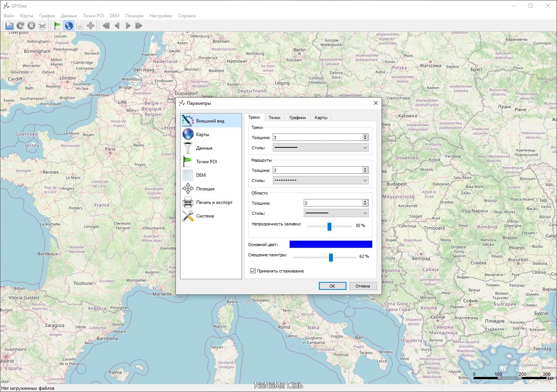
Task: Expand the Маршруты Стиль dropdown
Action: pos(320,181)
